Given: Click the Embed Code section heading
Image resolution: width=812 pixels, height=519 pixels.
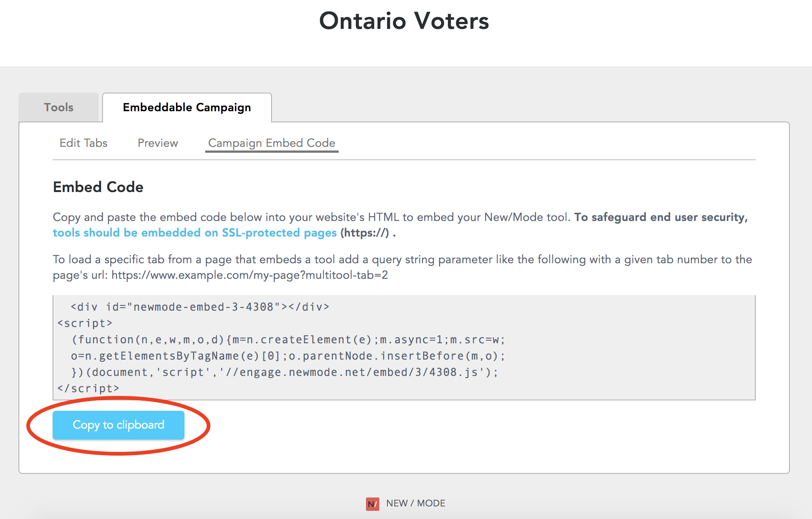Looking at the screenshot, I should tap(98, 187).
